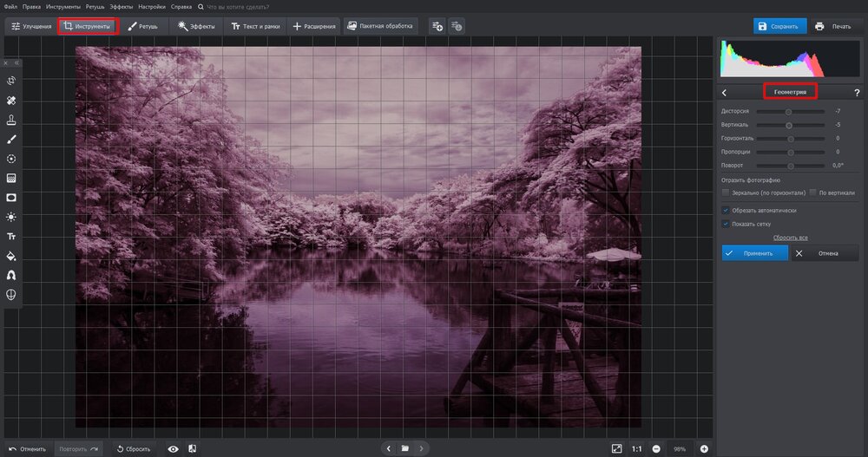Enable 'Зеркально (по горизонтали)' checkbox
The width and height of the screenshot is (868, 457).
point(726,193)
